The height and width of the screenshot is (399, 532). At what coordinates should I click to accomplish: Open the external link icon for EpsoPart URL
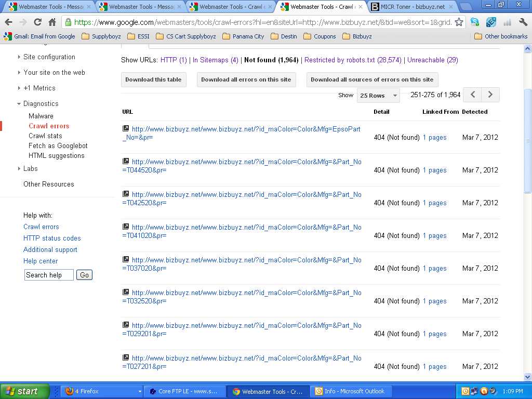coord(126,128)
